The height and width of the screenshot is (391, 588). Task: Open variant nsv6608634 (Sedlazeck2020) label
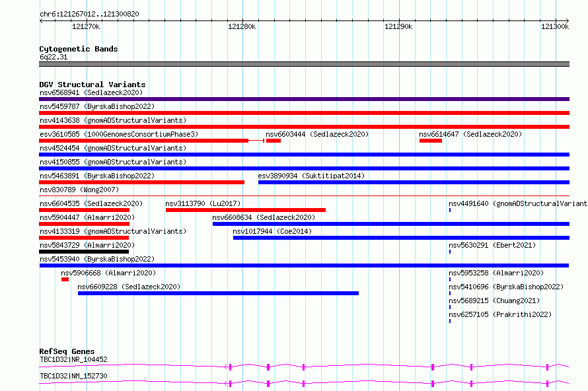click(264, 217)
